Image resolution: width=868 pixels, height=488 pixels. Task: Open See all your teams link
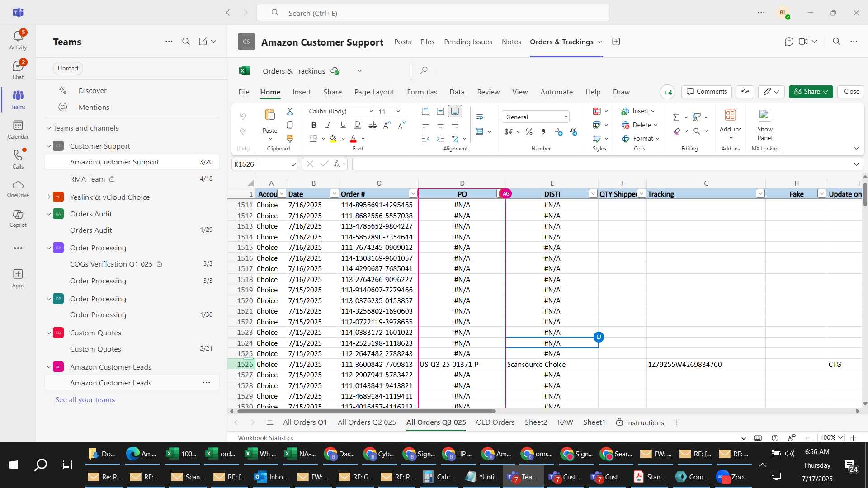(x=85, y=400)
